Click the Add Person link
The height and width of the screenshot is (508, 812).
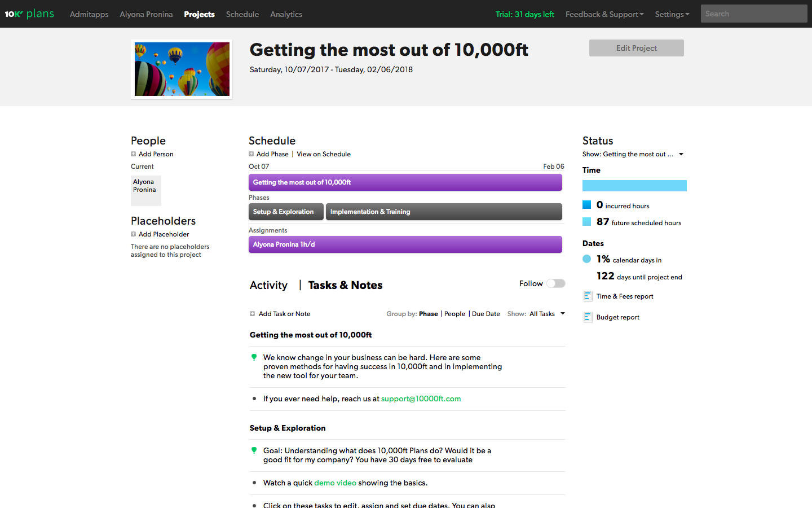(156, 154)
